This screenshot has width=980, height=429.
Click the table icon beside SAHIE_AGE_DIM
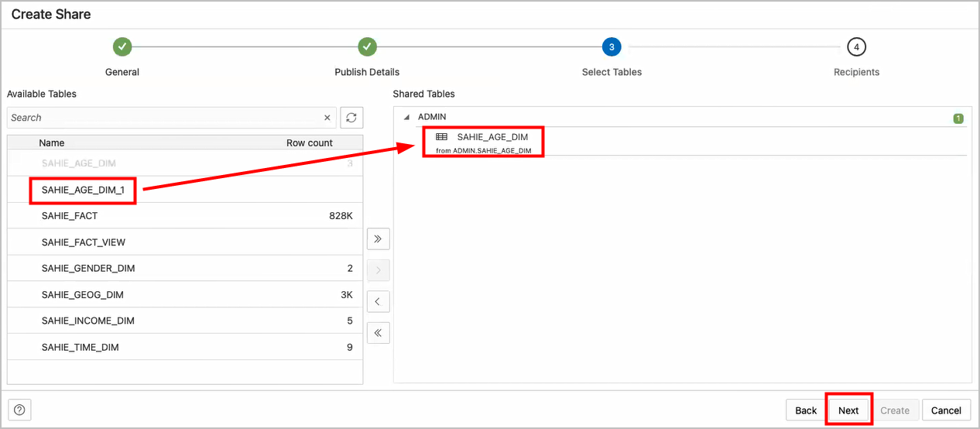click(442, 137)
